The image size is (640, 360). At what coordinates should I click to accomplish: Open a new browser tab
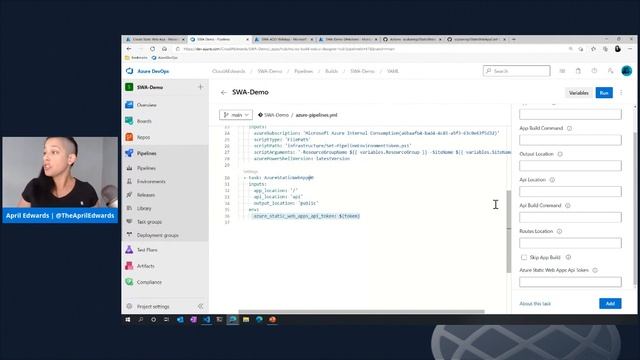coord(513,39)
